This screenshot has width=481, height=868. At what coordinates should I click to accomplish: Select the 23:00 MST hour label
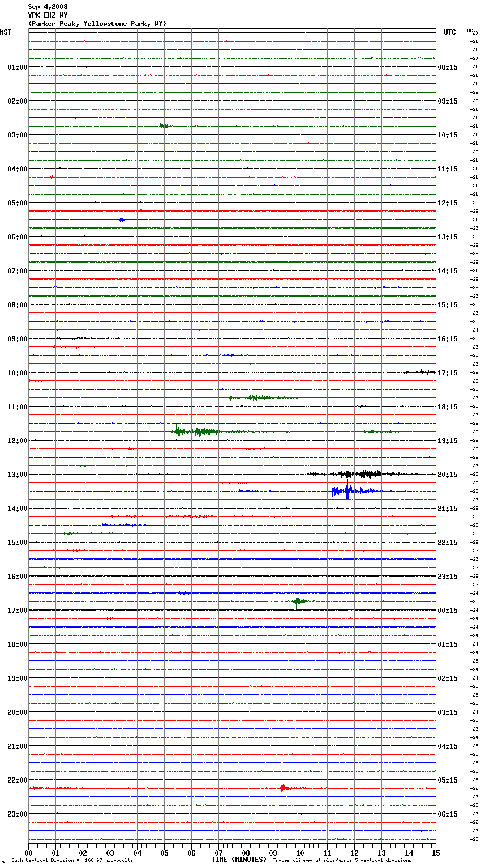[x=17, y=814]
